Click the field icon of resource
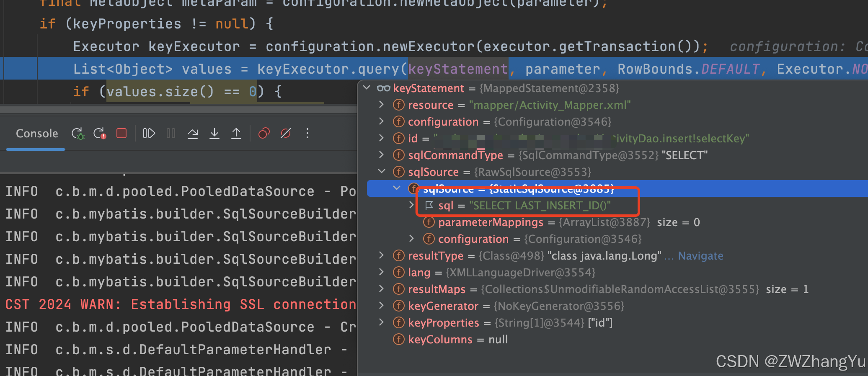Image resolution: width=868 pixels, height=376 pixels. point(399,105)
